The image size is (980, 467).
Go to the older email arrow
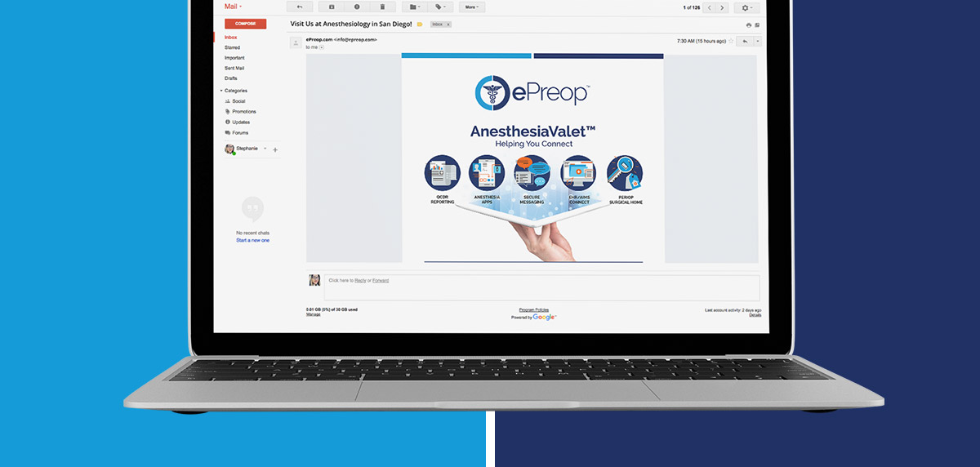coord(722,7)
